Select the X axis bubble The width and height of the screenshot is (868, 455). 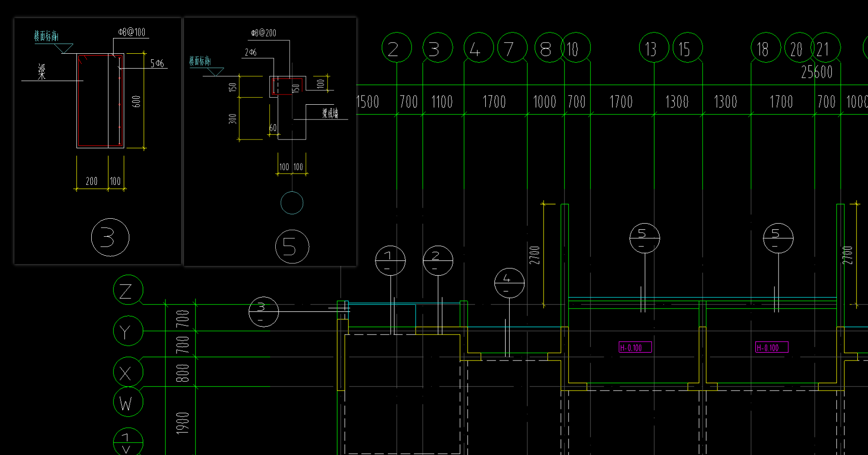pyautogui.click(x=128, y=372)
